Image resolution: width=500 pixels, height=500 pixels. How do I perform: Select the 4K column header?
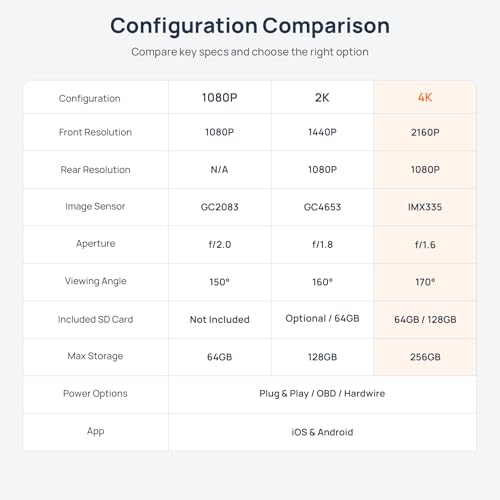click(425, 97)
